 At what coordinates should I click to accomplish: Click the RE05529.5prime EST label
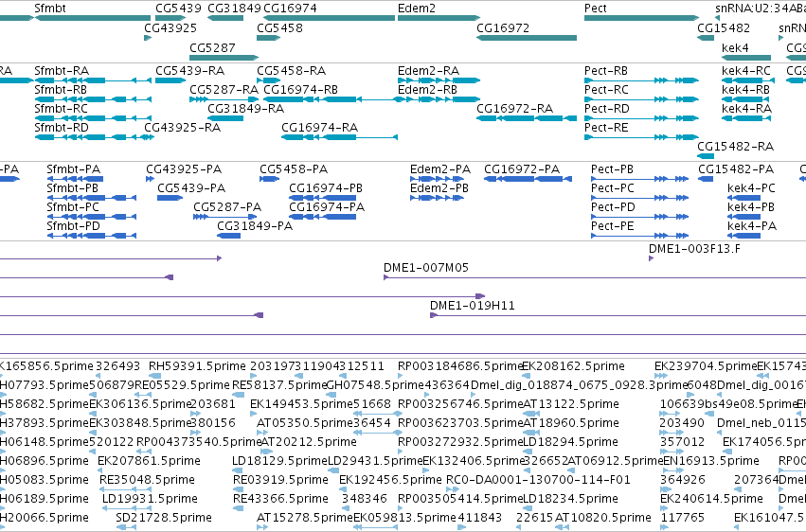[182, 385]
